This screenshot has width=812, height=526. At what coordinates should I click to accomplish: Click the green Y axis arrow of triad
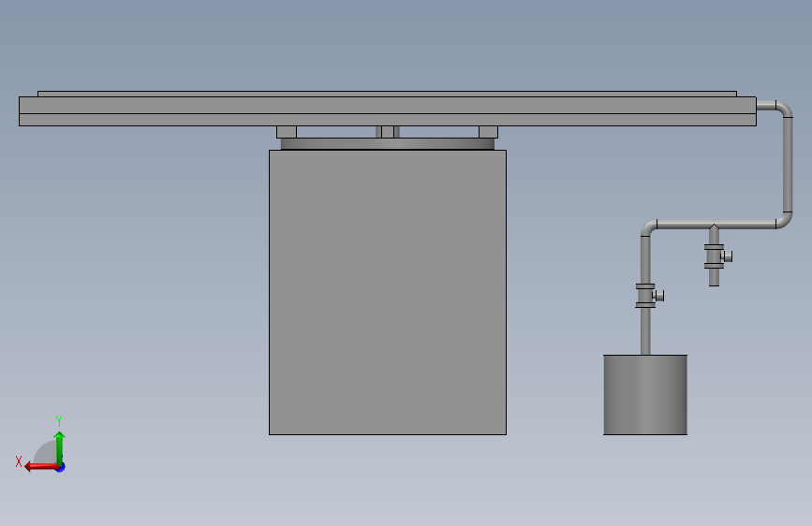pyautogui.click(x=60, y=447)
